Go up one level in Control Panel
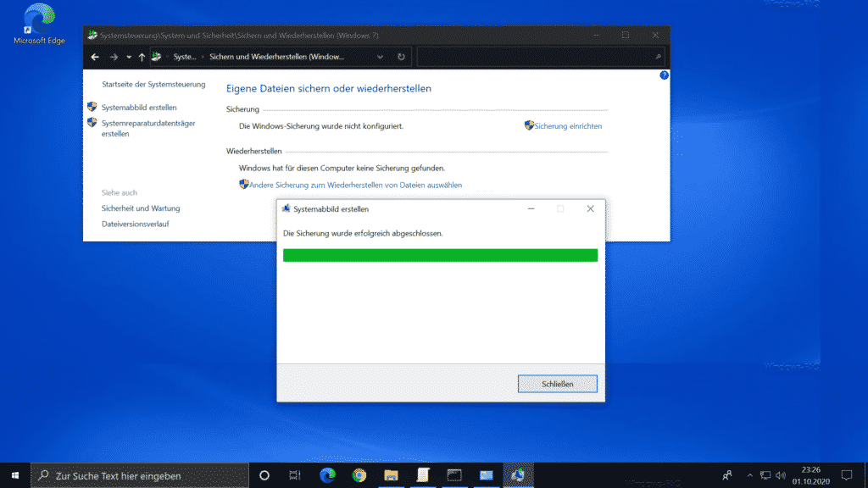 (x=142, y=57)
